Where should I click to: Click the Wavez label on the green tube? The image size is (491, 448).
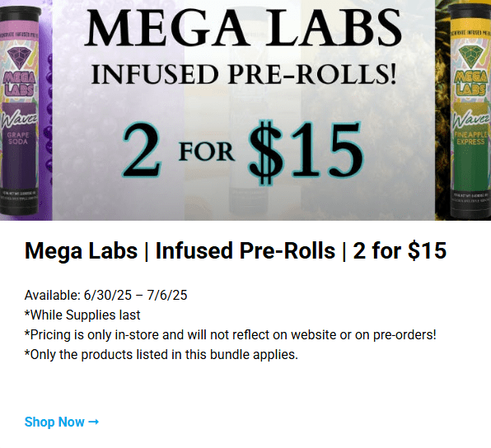click(x=470, y=120)
